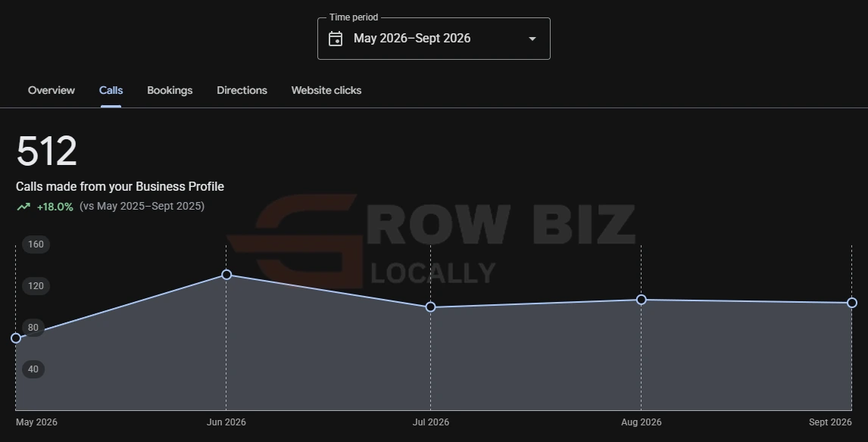Image resolution: width=868 pixels, height=442 pixels.
Task: Click the Jul 2026 x-axis label
Action: [x=431, y=422]
